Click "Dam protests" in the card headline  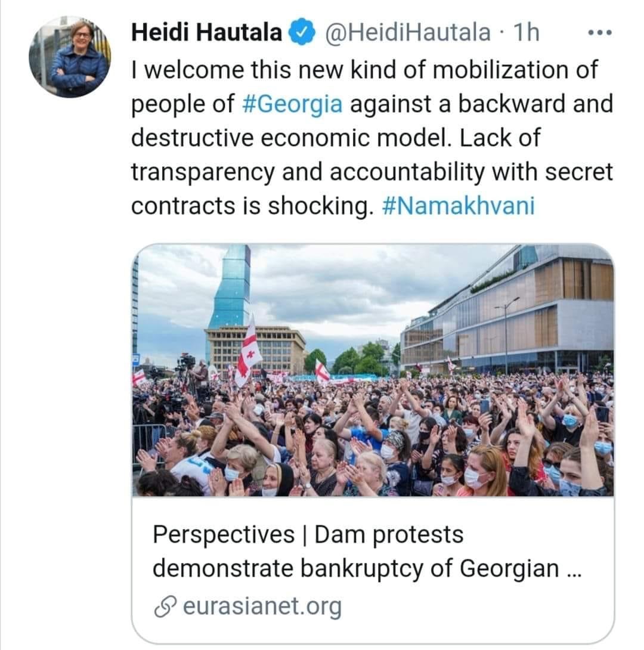(x=388, y=534)
